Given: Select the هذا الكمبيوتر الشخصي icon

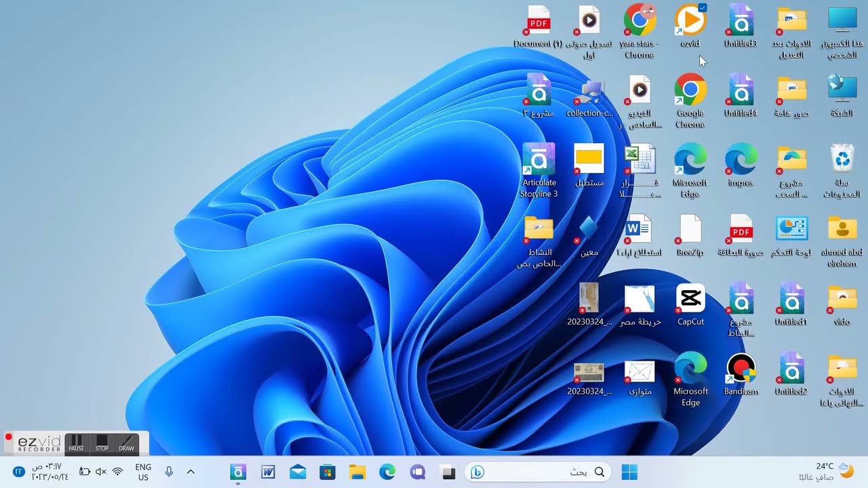Looking at the screenshot, I should click(x=842, y=33).
